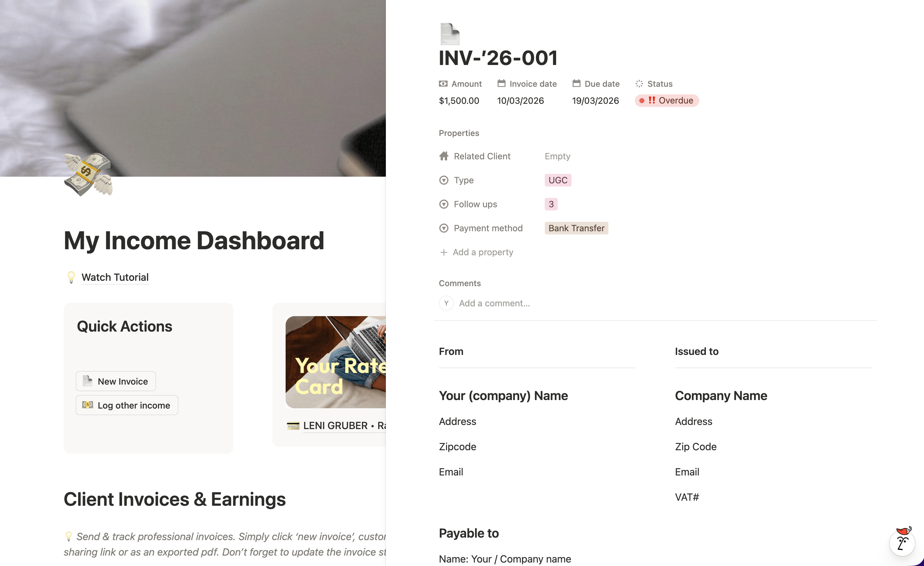924x566 pixels.
Task: Click the Your Rate Card thumbnail image
Action: pos(336,362)
